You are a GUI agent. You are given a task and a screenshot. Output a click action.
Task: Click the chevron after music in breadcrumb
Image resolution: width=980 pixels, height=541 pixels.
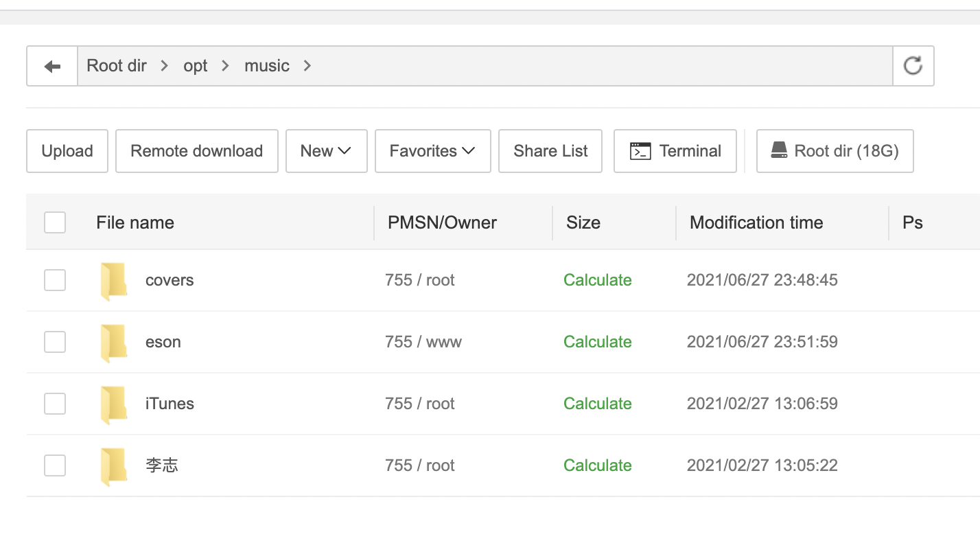click(x=307, y=66)
